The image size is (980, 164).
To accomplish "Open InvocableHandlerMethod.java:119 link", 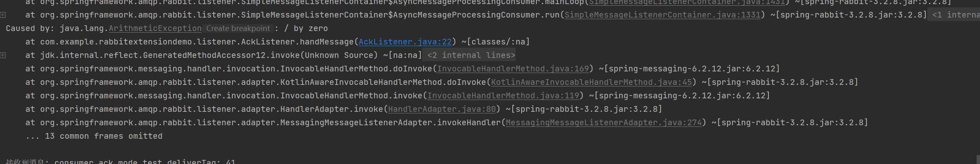I will [x=503, y=96].
